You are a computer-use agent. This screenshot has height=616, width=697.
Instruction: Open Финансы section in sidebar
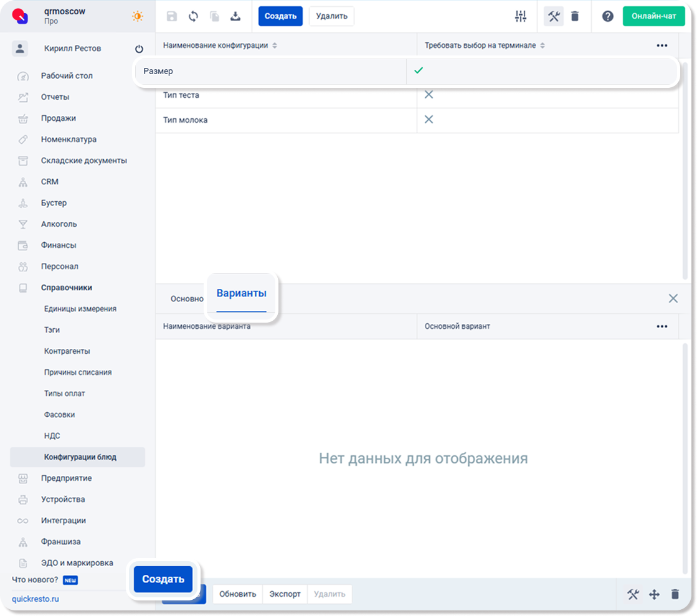coord(58,245)
